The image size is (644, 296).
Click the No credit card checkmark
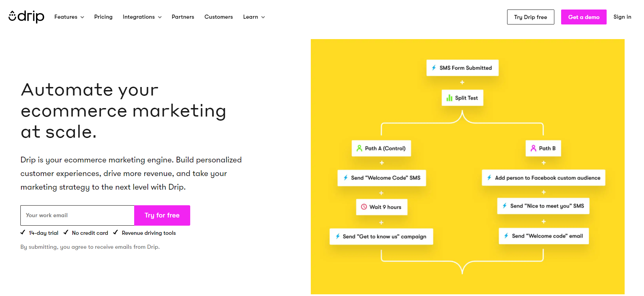point(66,232)
